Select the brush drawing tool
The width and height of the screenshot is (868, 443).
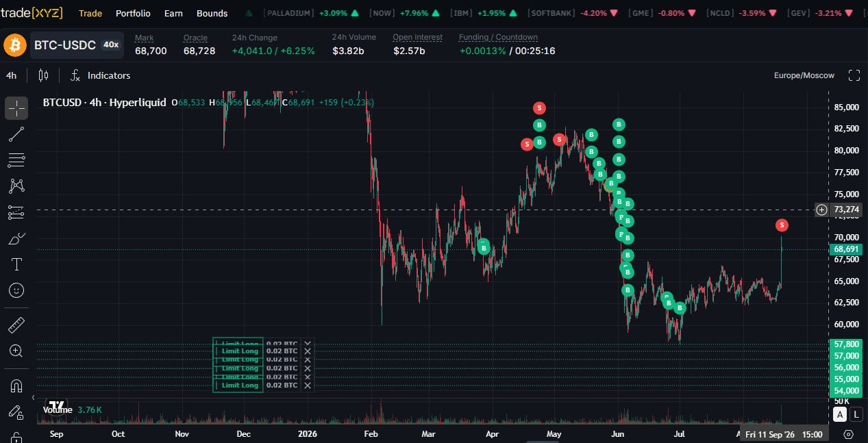click(x=16, y=238)
